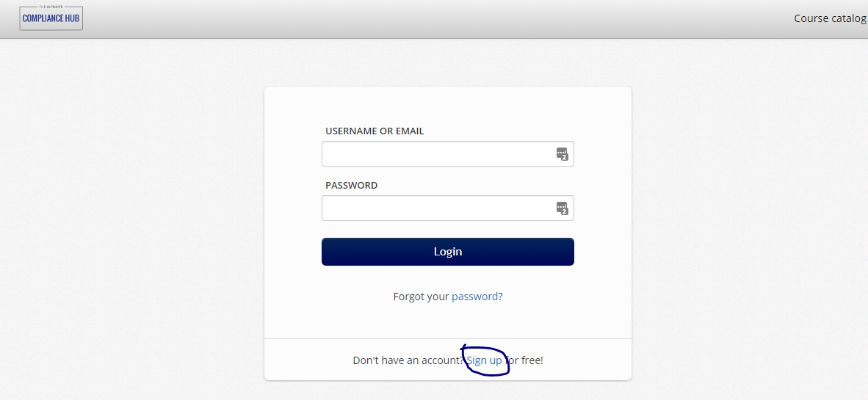Open password manager icon in password field

click(562, 208)
